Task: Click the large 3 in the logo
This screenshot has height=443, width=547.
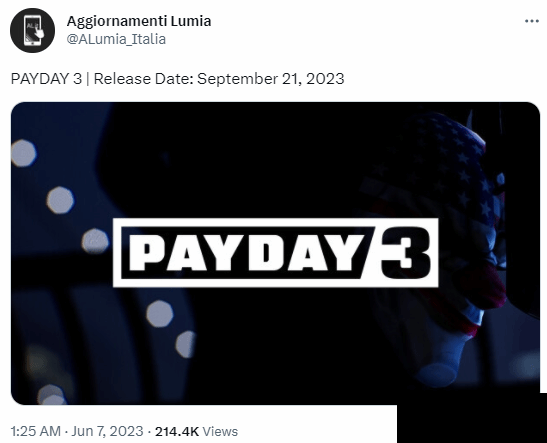Action: point(406,252)
